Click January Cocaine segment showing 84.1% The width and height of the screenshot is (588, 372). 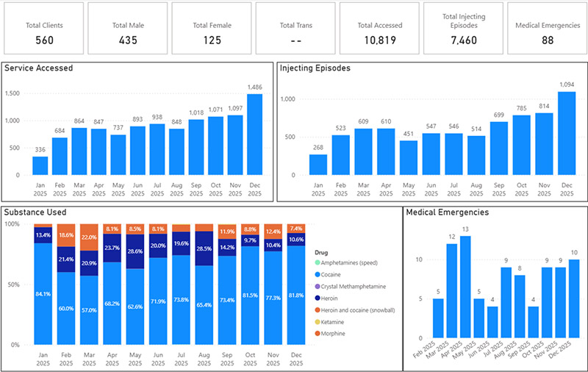tap(43, 294)
